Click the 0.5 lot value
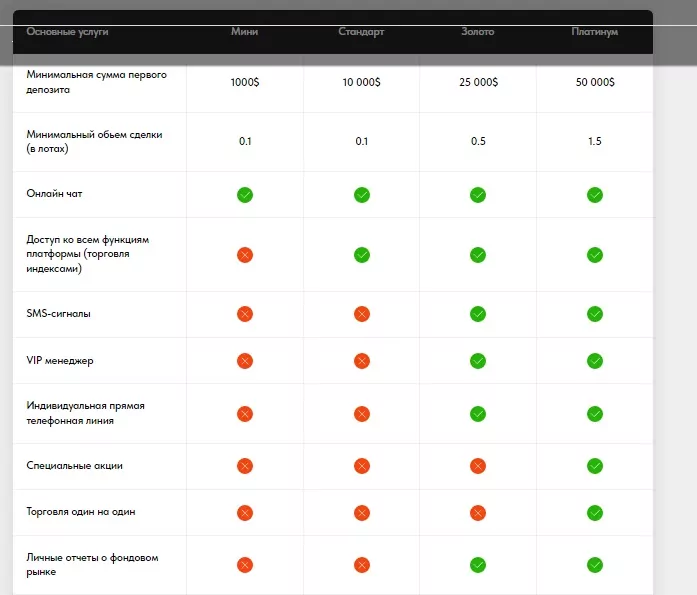 click(478, 141)
